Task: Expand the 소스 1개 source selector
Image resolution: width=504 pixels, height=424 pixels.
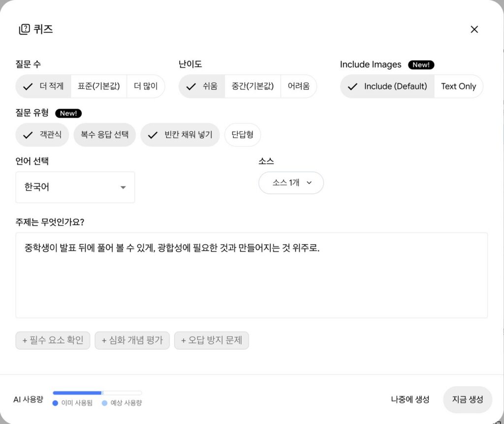Action: [291, 183]
